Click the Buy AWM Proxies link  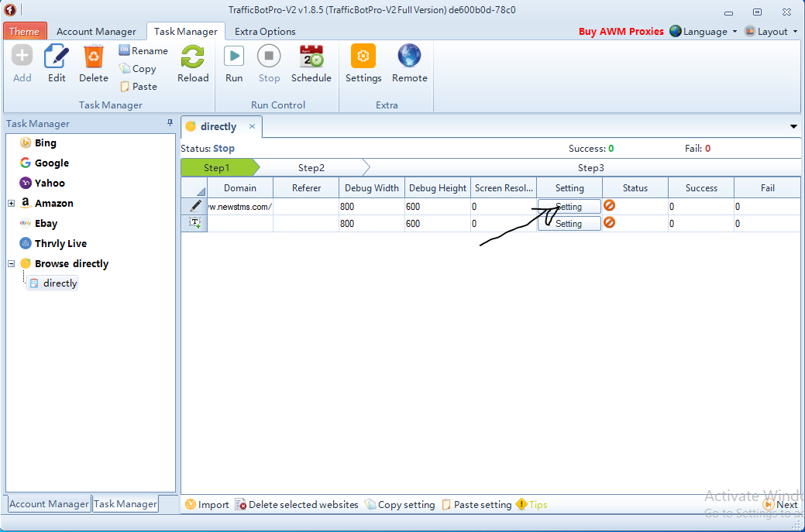[x=621, y=32]
